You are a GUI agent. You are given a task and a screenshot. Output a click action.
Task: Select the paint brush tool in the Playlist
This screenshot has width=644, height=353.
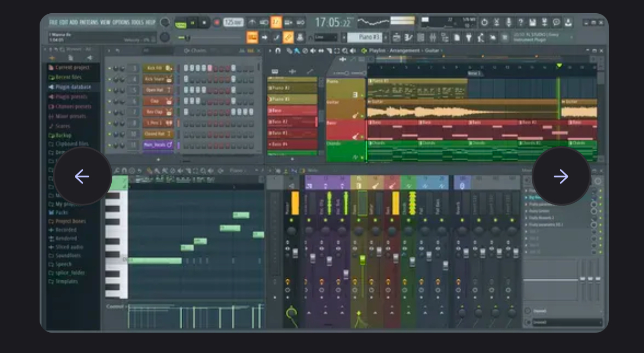(297, 51)
